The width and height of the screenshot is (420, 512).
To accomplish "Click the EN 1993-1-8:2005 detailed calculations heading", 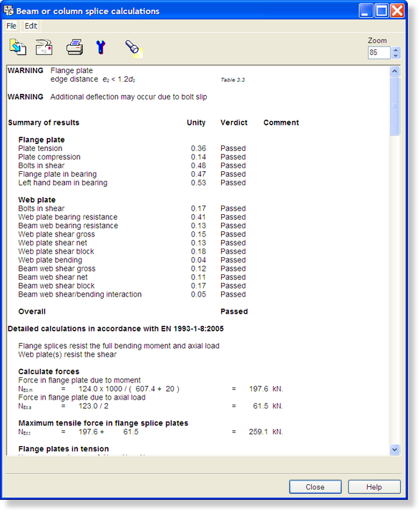I will (116, 329).
